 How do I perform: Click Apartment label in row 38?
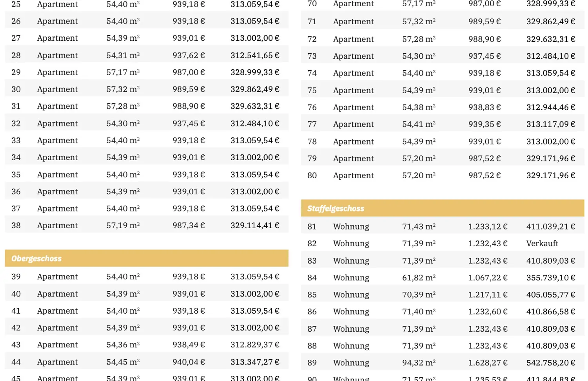57,226
